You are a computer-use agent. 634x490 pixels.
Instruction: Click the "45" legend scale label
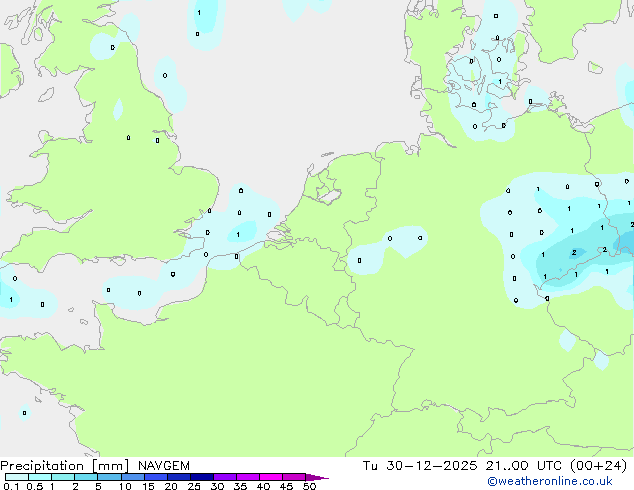point(286,486)
